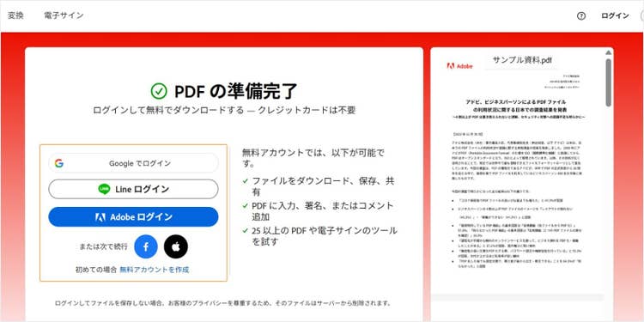Click the preview panel scrollbar thumb
This screenshot has width=644, height=322.
click(608, 82)
